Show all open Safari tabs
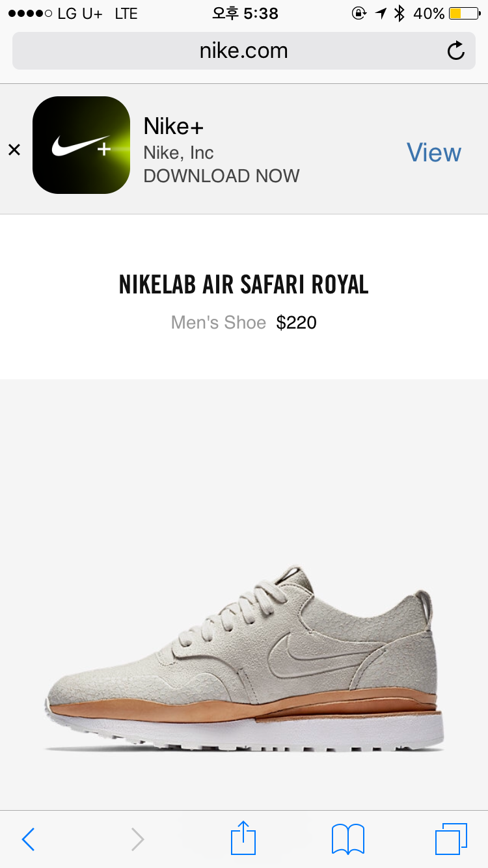 (x=451, y=839)
